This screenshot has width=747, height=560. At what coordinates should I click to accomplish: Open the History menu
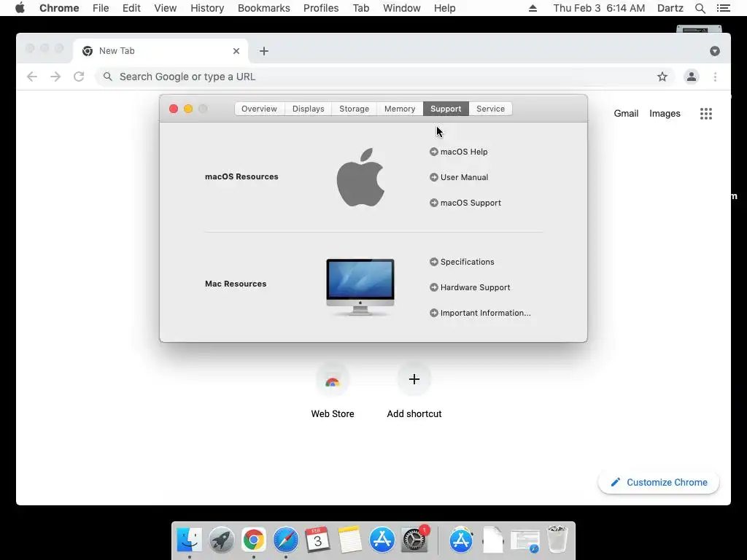pyautogui.click(x=207, y=8)
